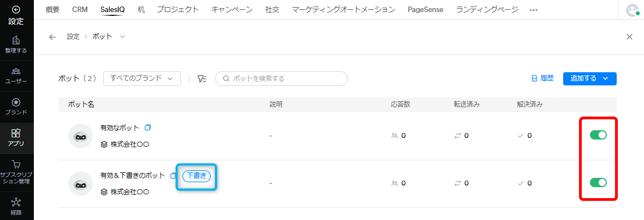Click the filter icon beside brand dropdown
The image size is (644, 220).
click(202, 79)
